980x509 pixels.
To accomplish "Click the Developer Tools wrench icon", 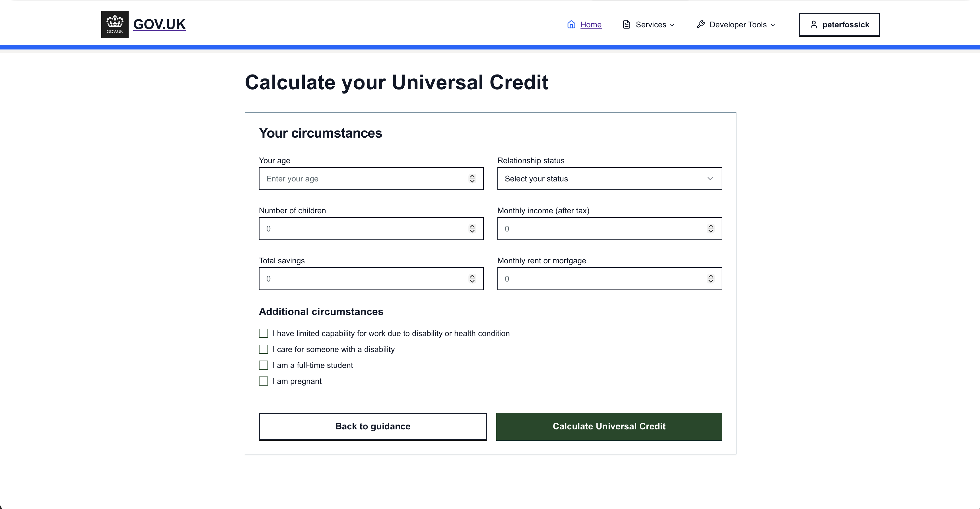I will [700, 25].
